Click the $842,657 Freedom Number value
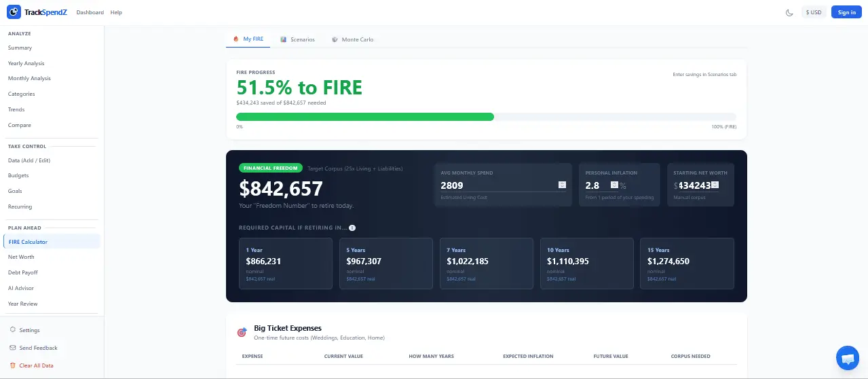This screenshot has width=868, height=379. pyautogui.click(x=281, y=188)
